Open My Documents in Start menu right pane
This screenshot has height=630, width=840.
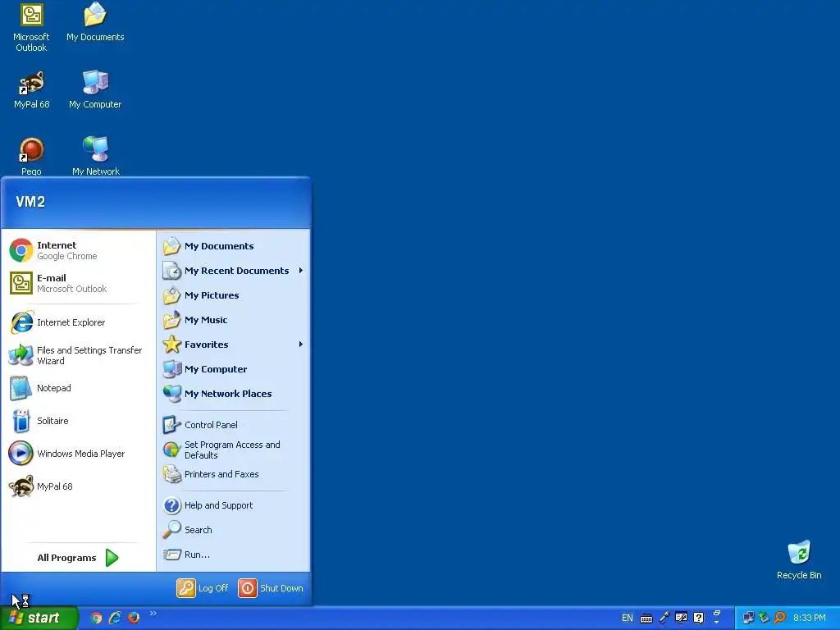[x=234, y=246]
